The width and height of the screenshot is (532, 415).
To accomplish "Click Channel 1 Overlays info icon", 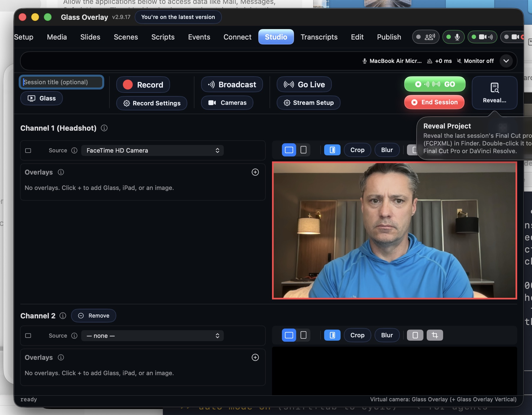I will coord(61,172).
